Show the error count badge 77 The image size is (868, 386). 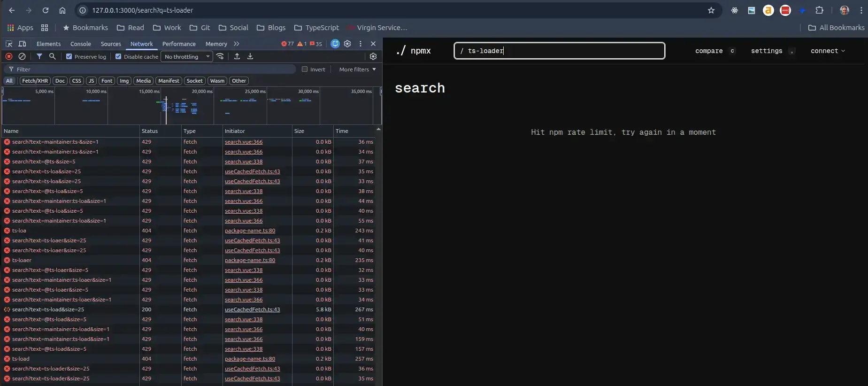pos(287,44)
